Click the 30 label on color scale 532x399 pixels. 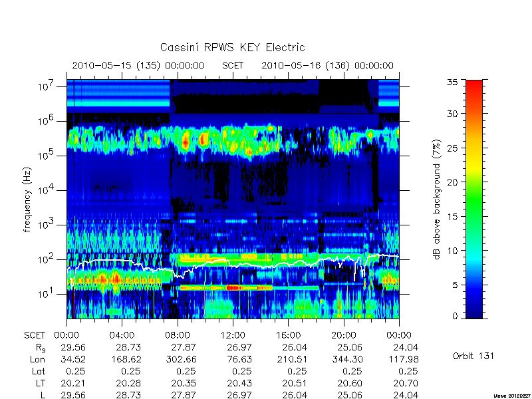[452, 114]
